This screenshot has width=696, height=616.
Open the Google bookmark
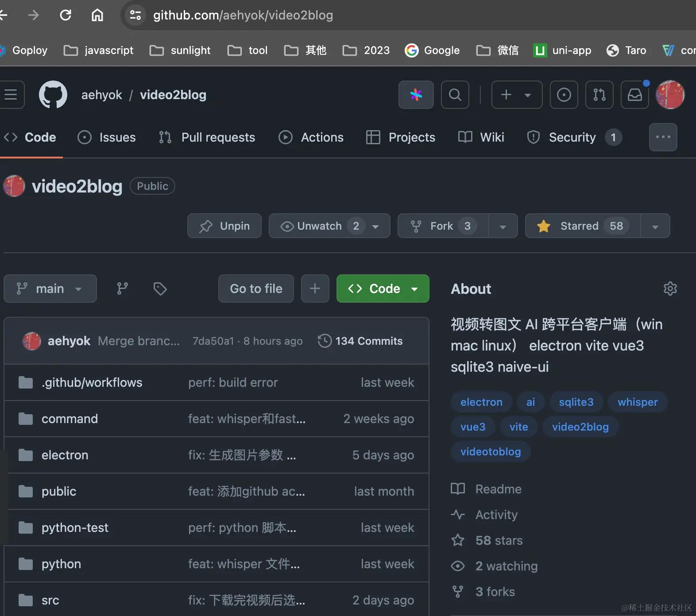pyautogui.click(x=432, y=50)
